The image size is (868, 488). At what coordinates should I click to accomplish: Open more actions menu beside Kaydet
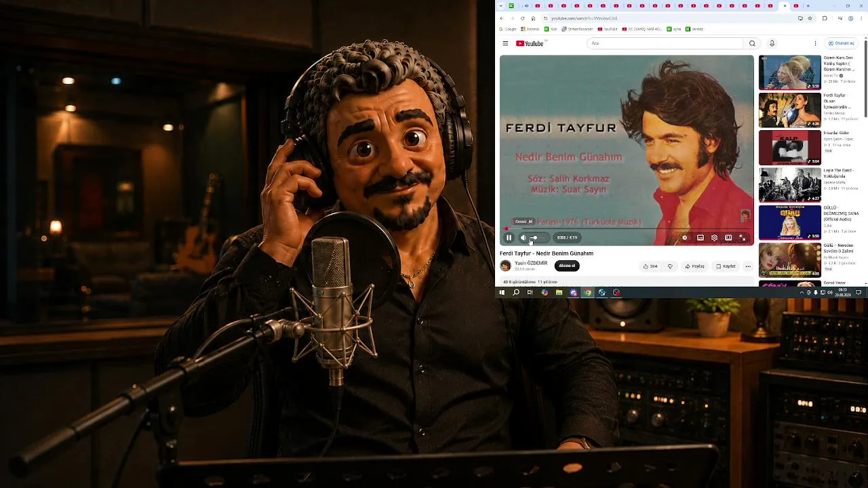(x=748, y=266)
